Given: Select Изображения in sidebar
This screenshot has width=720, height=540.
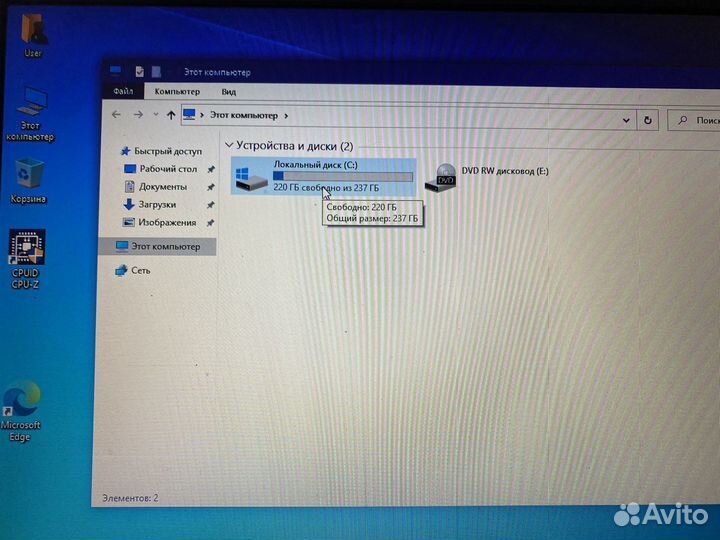Looking at the screenshot, I should pos(159,222).
